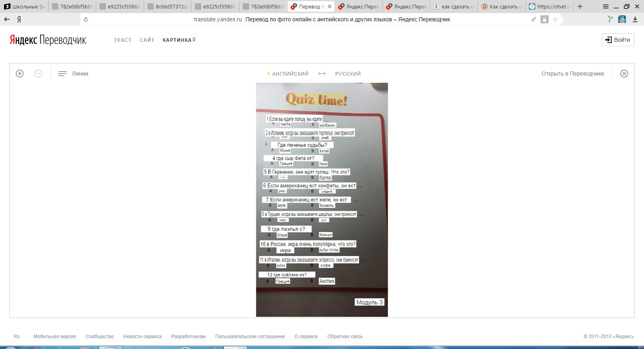Open Мобильная версия footer link
Viewport: 644px width, 349px height.
click(x=55, y=337)
